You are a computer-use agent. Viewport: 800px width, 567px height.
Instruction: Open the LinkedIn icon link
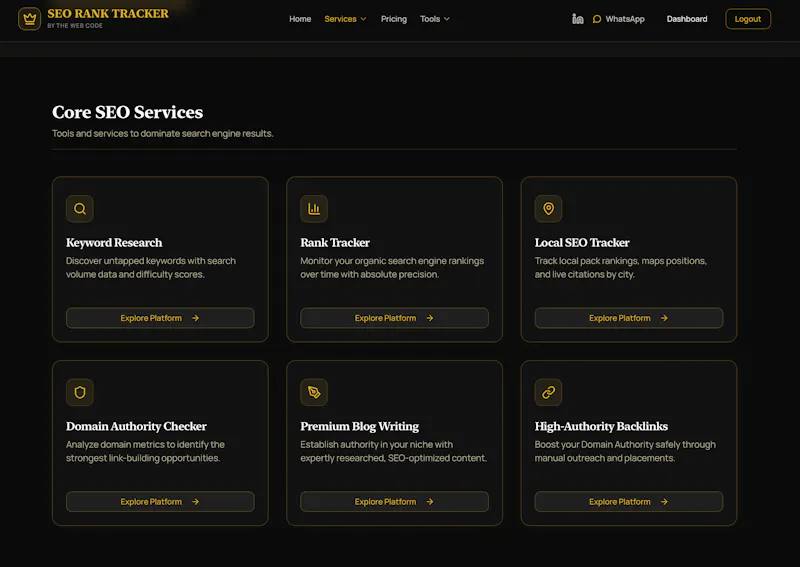tap(578, 19)
